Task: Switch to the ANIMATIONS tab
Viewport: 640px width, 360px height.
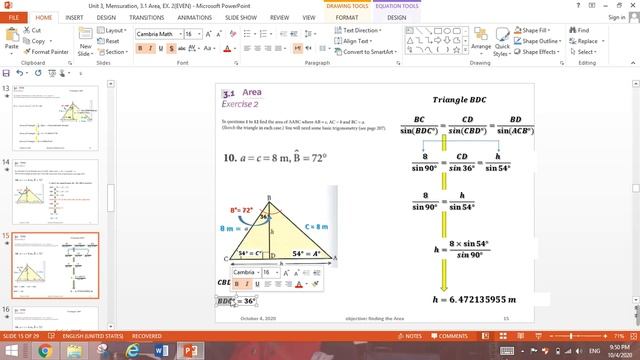Action: click(x=194, y=18)
